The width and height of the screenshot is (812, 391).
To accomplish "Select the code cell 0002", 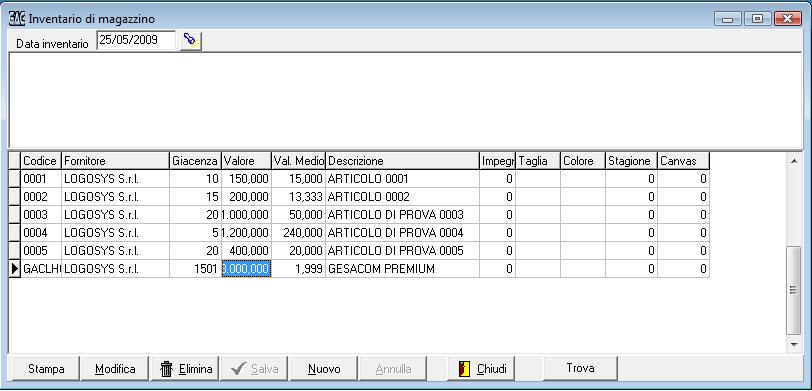I will click(x=41, y=197).
